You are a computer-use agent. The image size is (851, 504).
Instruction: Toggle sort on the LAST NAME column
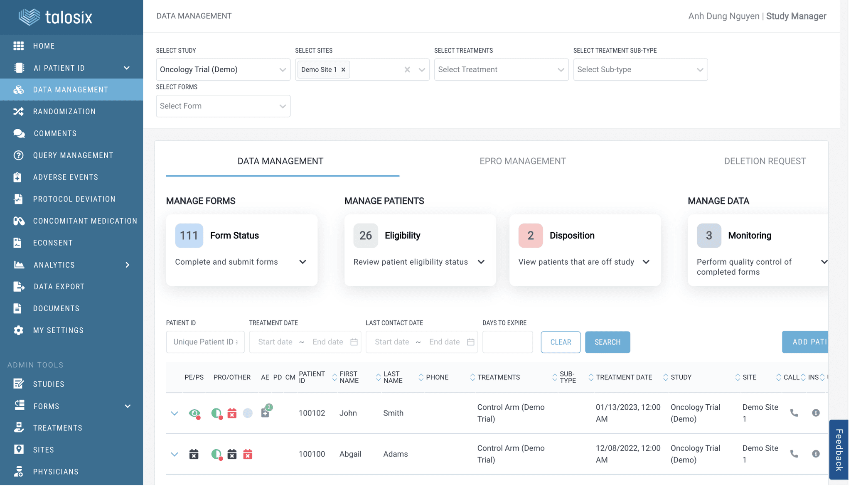click(x=378, y=377)
